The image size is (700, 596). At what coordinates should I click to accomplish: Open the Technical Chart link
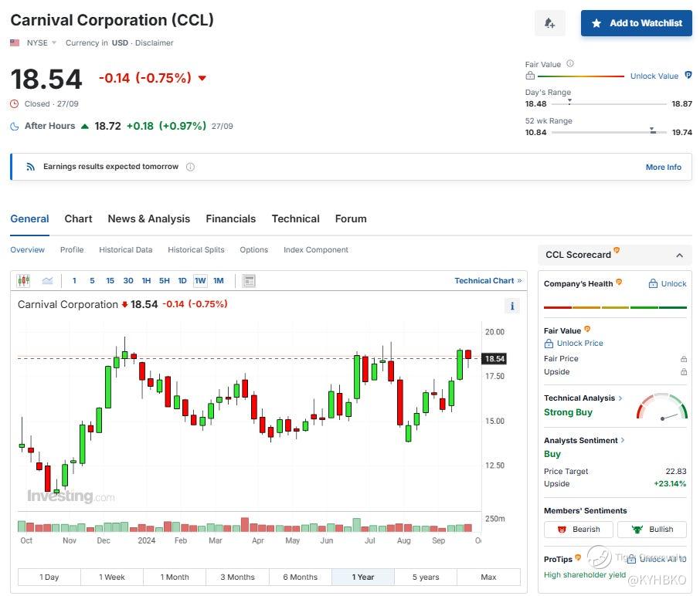click(x=488, y=280)
